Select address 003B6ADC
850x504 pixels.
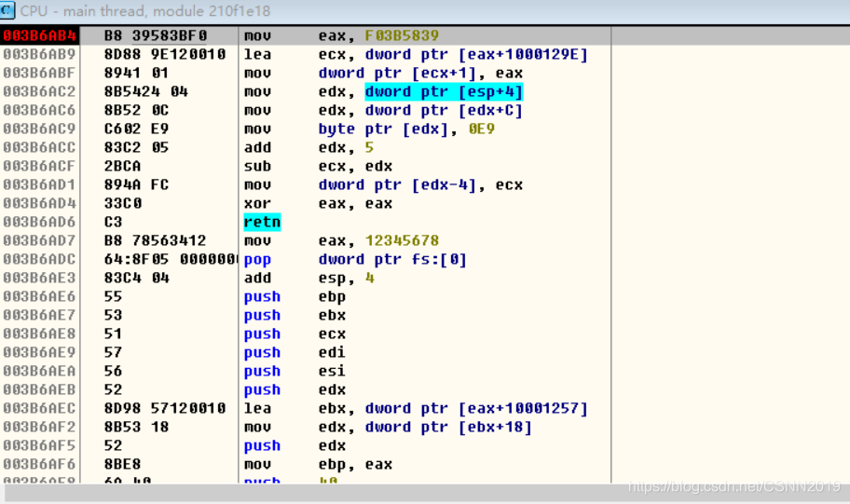39,260
